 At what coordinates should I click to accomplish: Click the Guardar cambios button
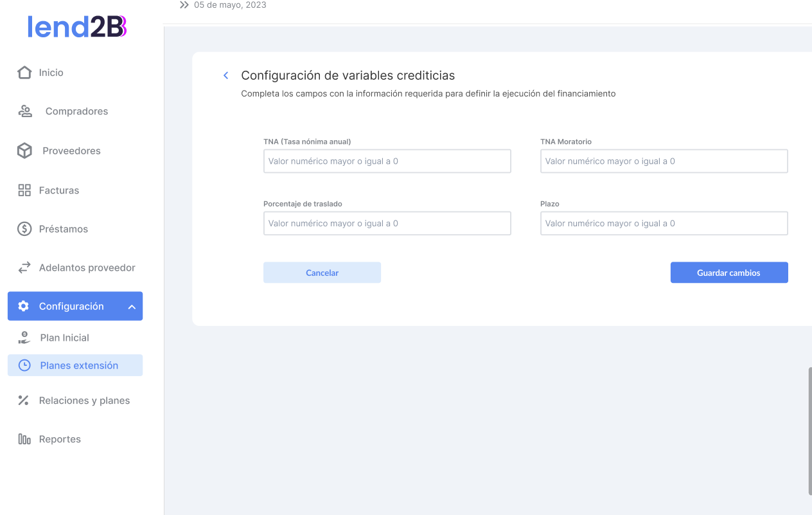[x=728, y=273]
